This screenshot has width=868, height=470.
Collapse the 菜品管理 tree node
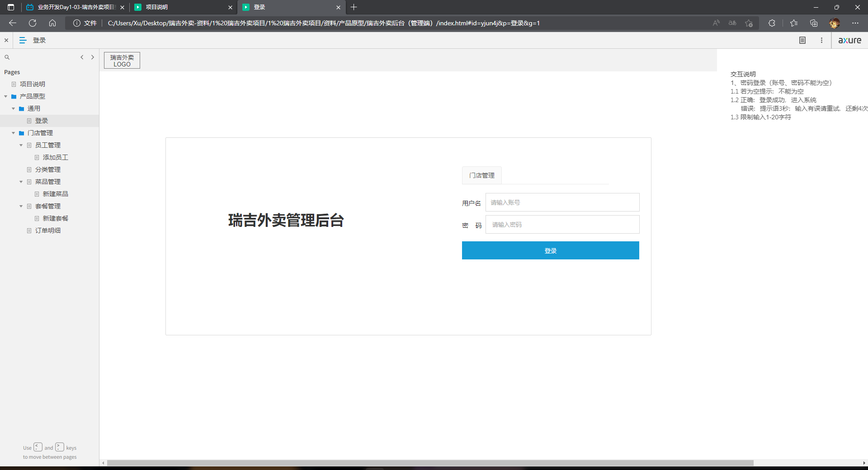pos(21,182)
